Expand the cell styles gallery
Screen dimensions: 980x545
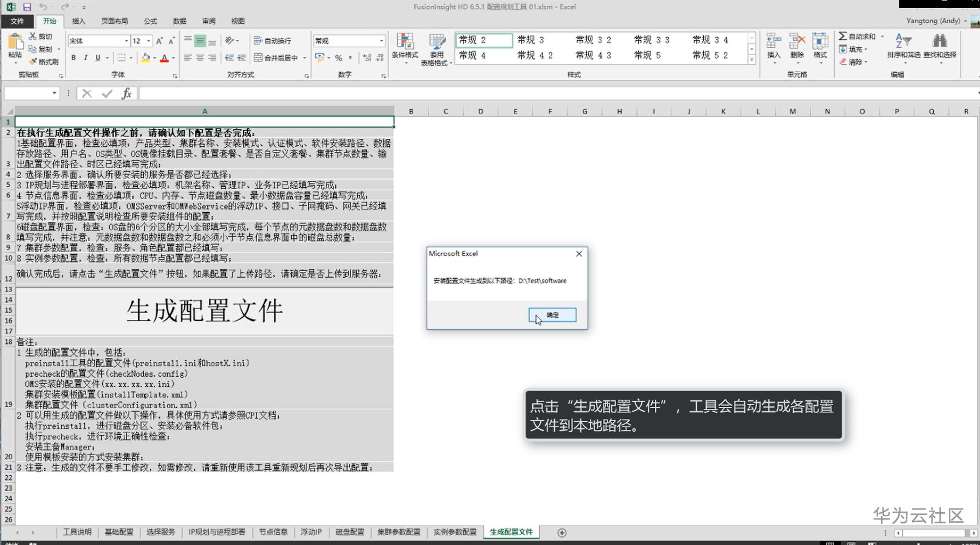click(x=752, y=59)
